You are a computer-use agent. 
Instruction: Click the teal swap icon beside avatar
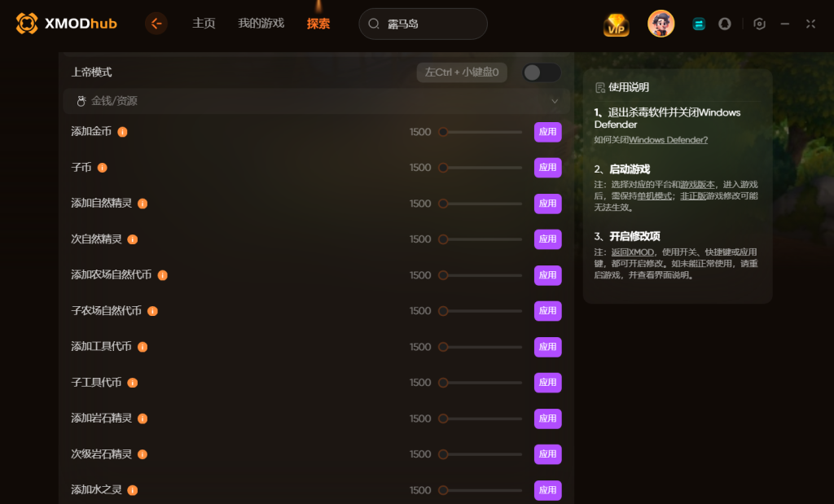pos(699,24)
